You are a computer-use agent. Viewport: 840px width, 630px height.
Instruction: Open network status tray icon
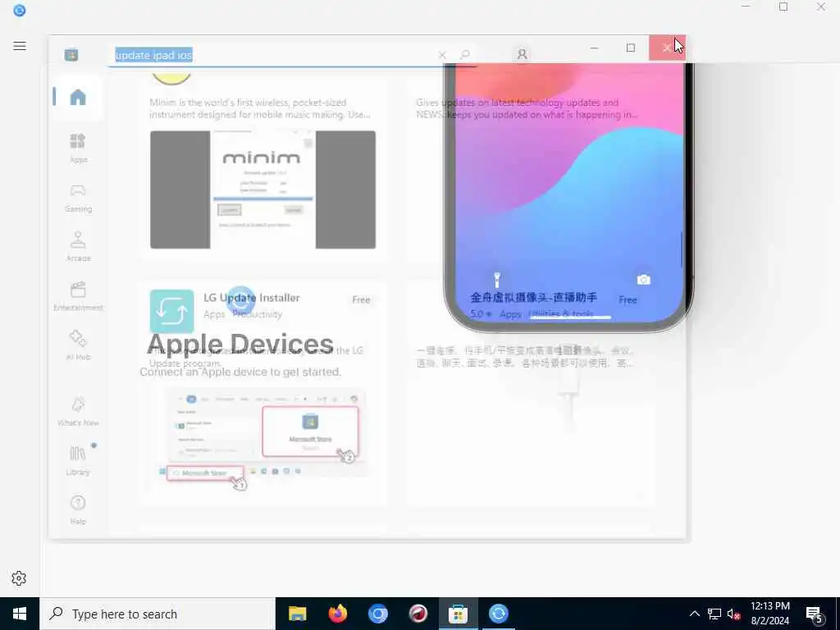coord(714,614)
